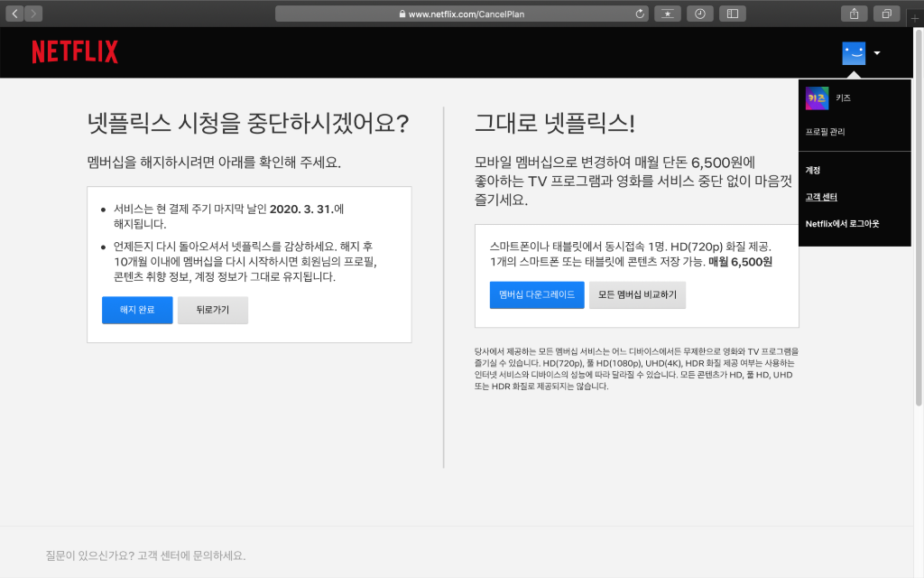Open the History clock icon
The width and height of the screenshot is (924, 578).
pyautogui.click(x=700, y=14)
